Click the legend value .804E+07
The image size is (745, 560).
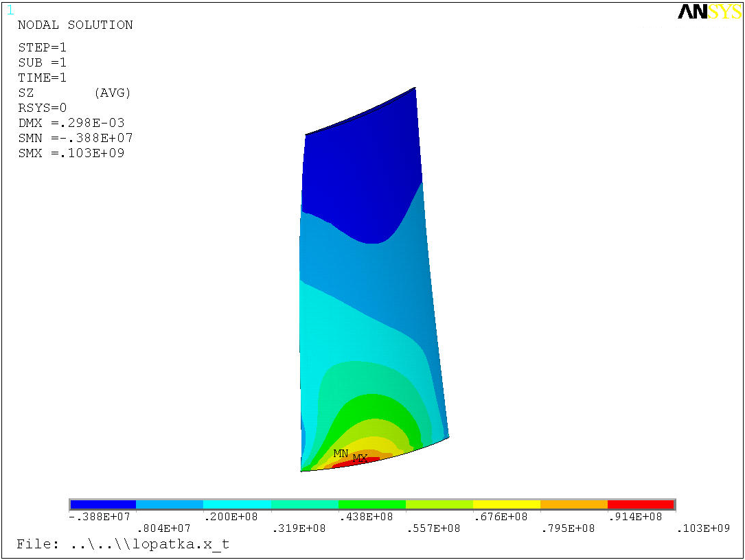pos(163,528)
